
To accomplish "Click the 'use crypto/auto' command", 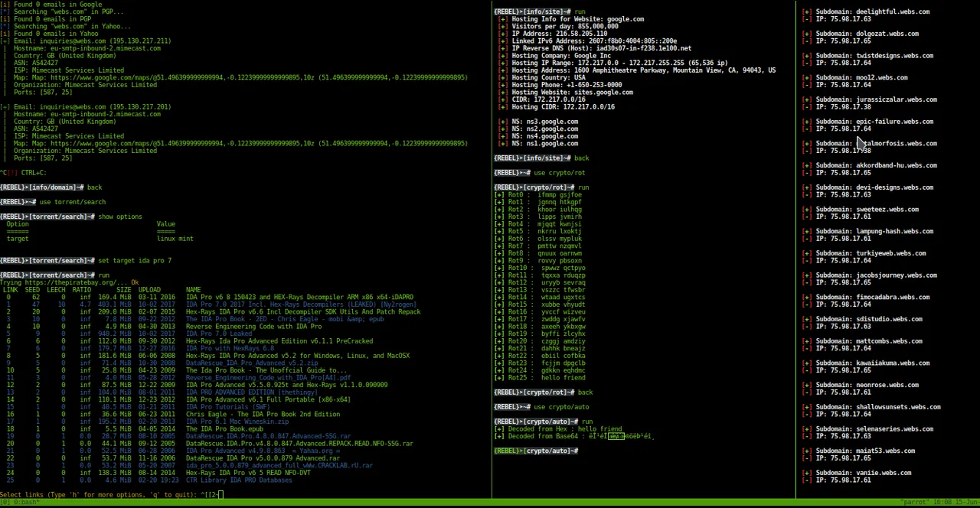I will click(561, 407).
